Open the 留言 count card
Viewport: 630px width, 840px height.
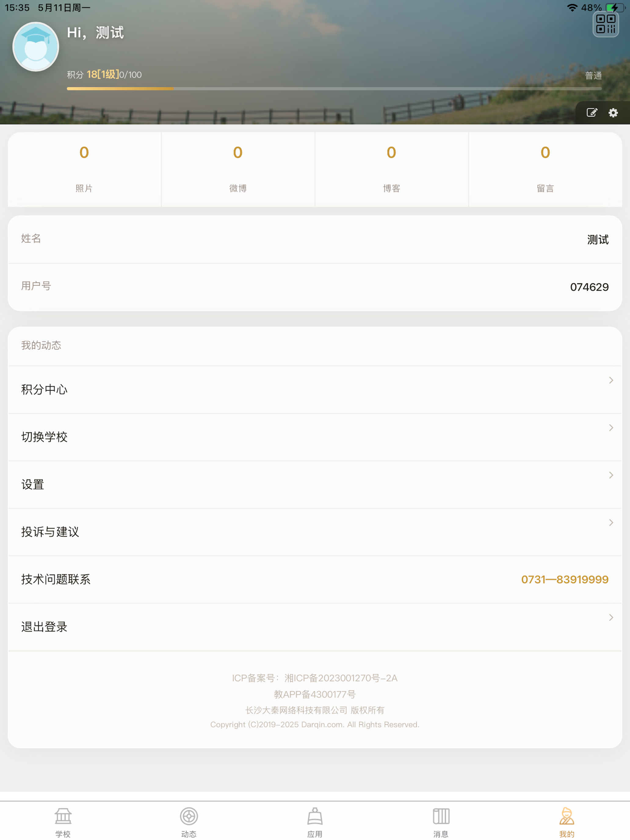[545, 169]
